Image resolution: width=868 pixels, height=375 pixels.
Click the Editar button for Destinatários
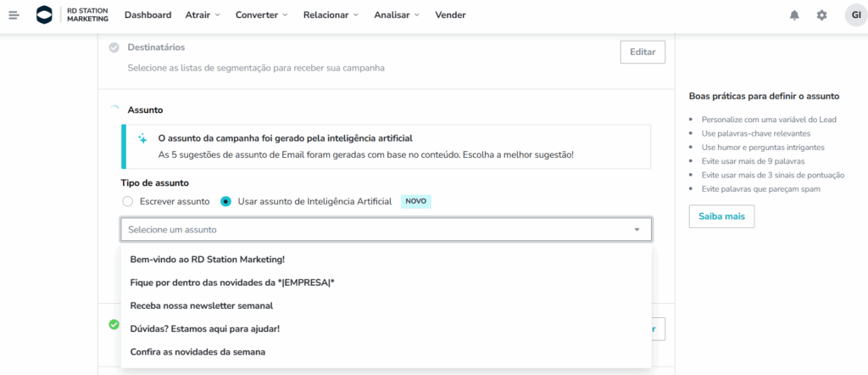(643, 52)
